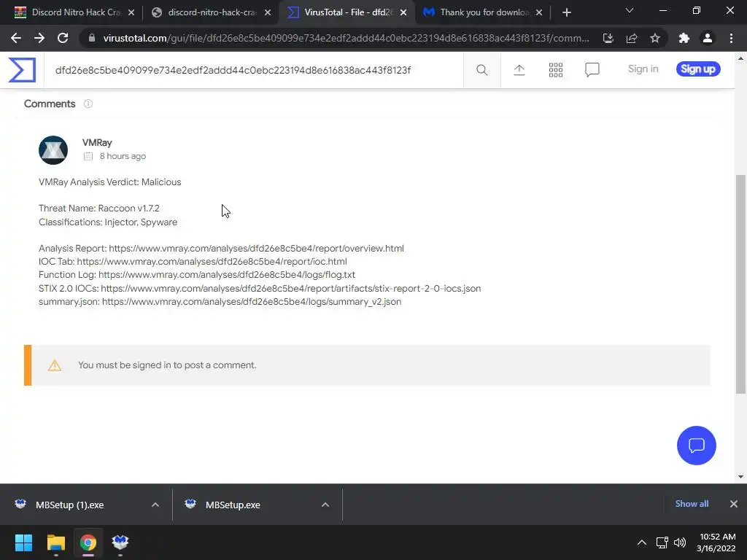Close the Discord Nitro Hack Crack tab
Screen dimensions: 747x560
131,12
